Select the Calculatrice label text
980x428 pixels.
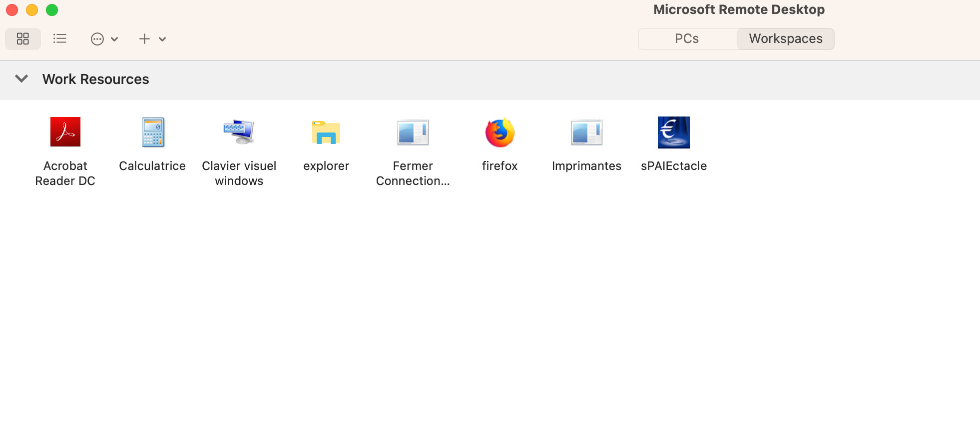[152, 166]
